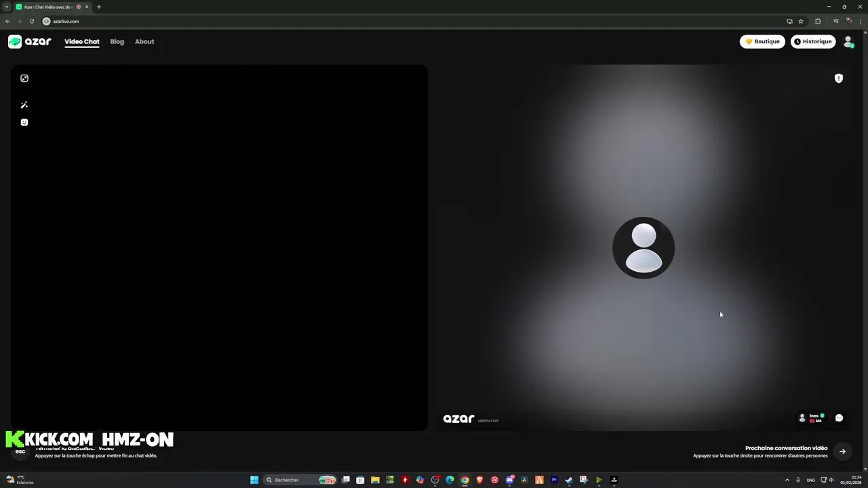The image size is (868, 488).
Task: Open the Historique button
Action: pyautogui.click(x=813, y=41)
